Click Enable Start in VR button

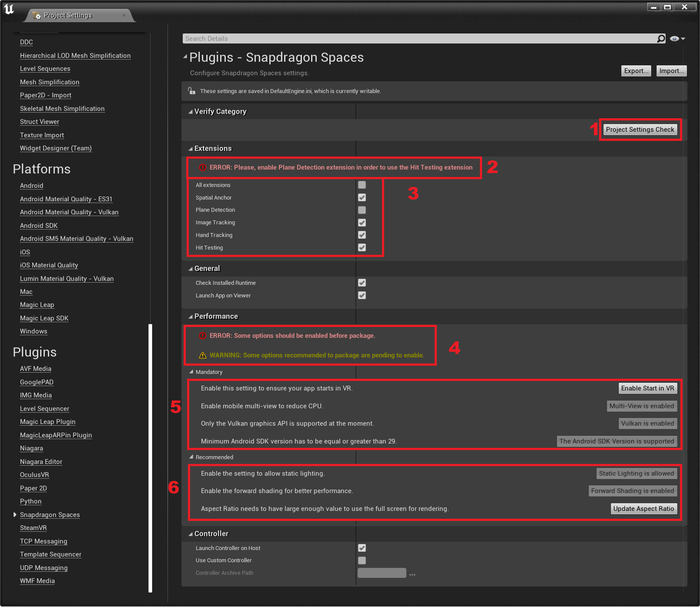pos(648,388)
